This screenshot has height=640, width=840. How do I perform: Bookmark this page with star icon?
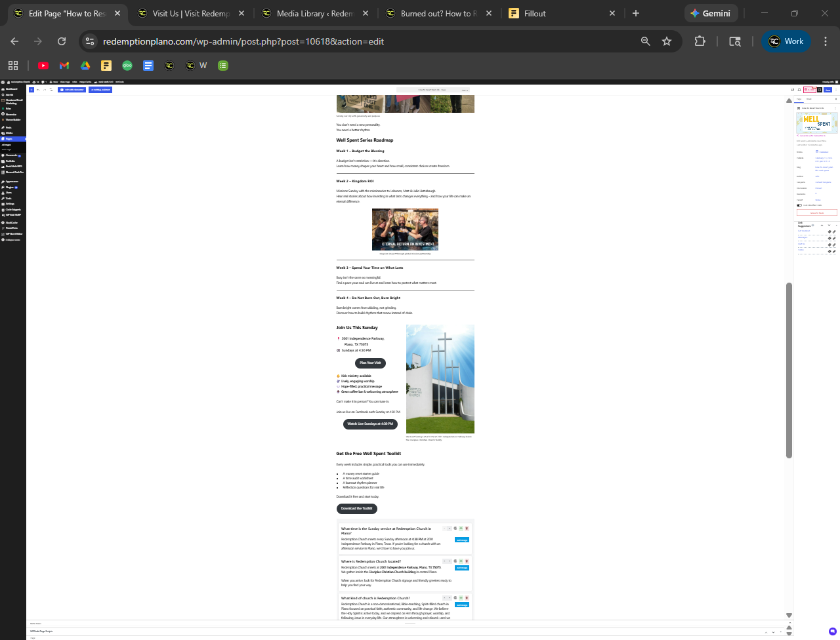point(667,41)
